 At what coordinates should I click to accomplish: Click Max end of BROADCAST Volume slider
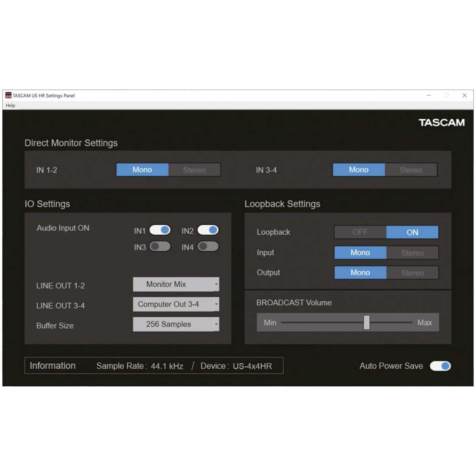(424, 322)
